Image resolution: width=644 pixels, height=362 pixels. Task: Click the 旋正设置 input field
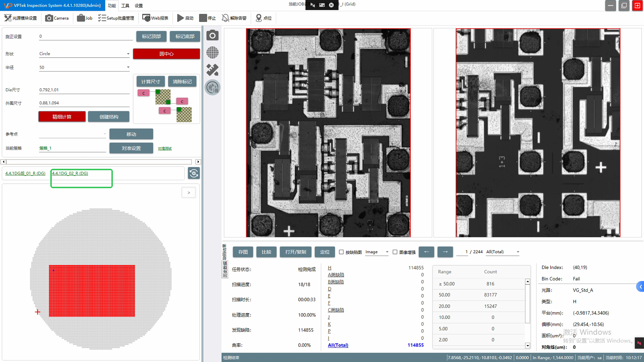click(86, 36)
